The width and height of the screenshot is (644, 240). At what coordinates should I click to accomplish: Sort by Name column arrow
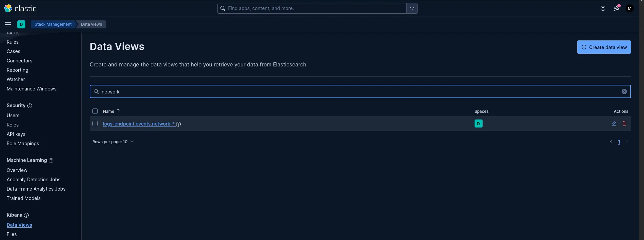click(x=118, y=111)
